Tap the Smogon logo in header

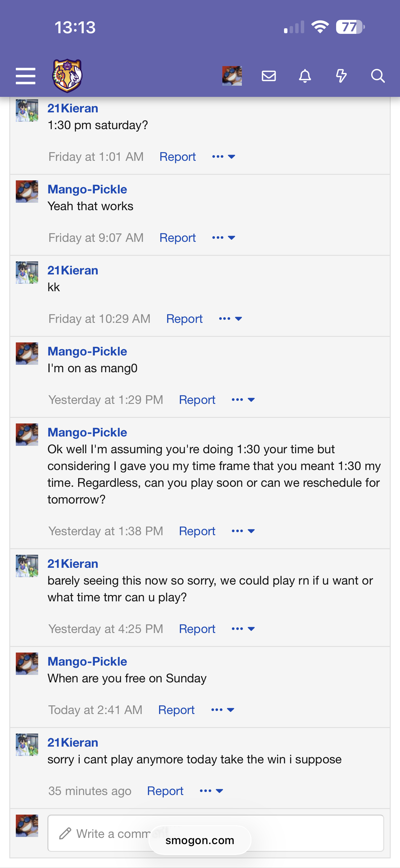pos(67,76)
